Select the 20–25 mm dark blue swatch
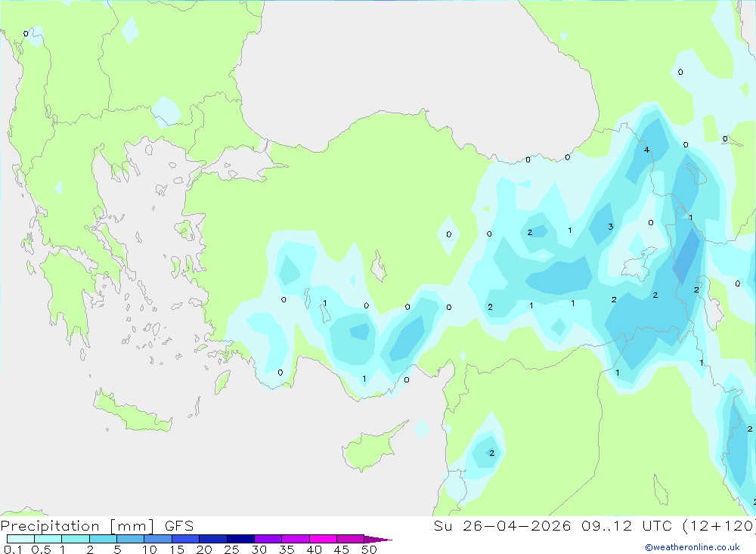 pyautogui.click(x=212, y=539)
